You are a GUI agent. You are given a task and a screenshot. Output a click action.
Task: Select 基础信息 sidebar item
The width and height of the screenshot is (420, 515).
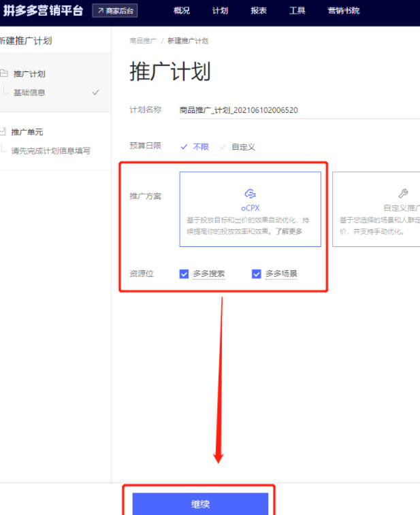click(x=29, y=93)
